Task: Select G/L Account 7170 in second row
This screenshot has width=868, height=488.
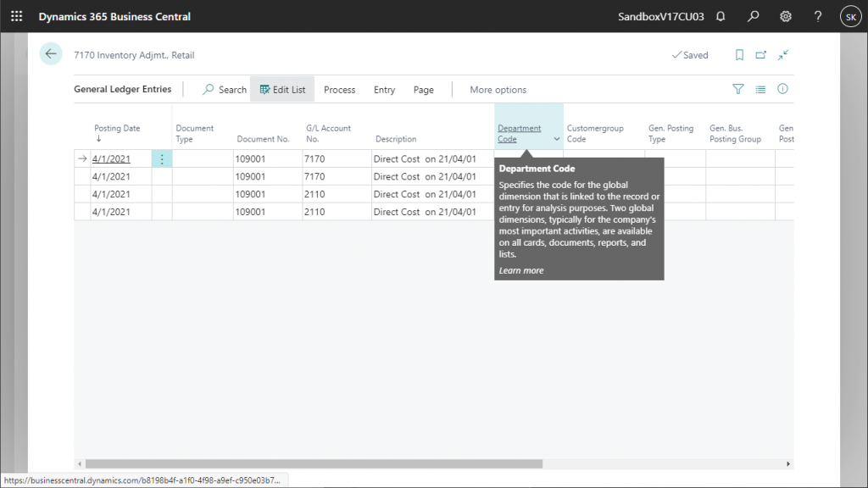Action: (x=337, y=176)
